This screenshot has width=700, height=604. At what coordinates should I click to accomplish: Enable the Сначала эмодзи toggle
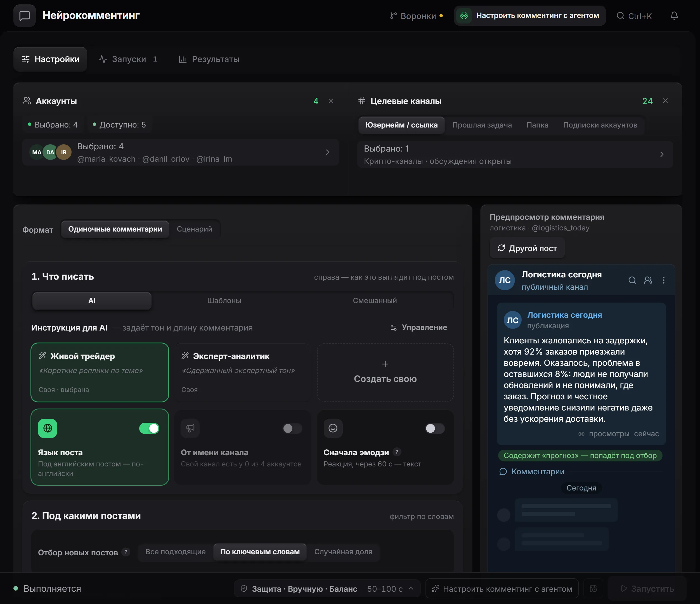[x=435, y=428]
